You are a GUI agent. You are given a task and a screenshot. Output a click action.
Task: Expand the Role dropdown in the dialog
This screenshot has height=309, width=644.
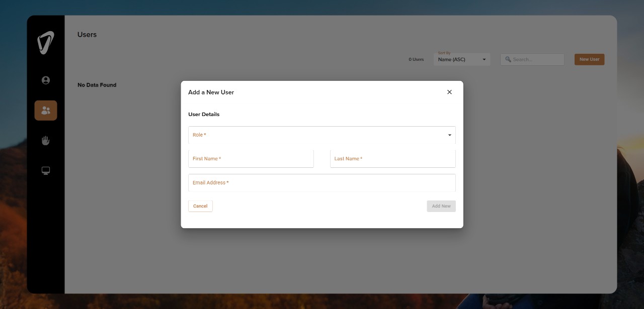click(x=322, y=135)
